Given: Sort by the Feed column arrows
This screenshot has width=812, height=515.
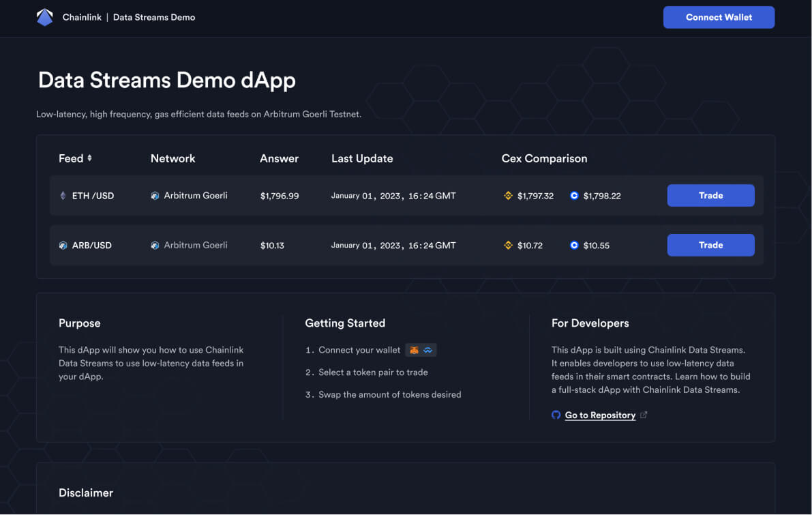Looking at the screenshot, I should [89, 158].
